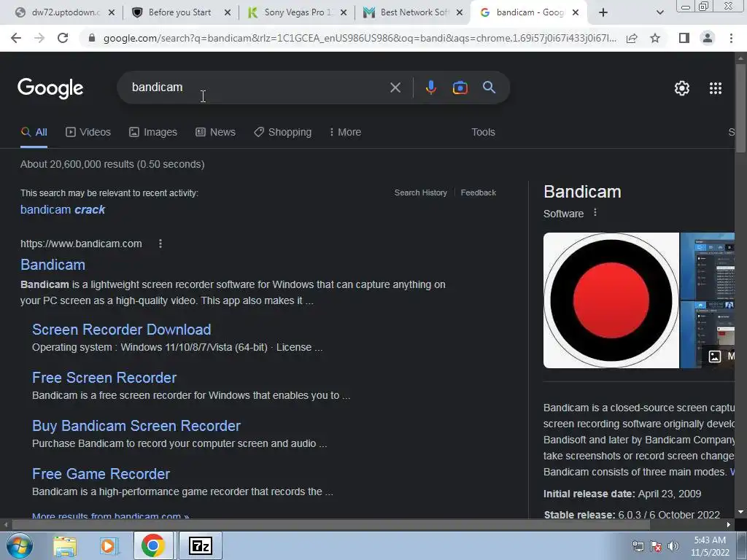Open the volume speaker tray icon
The width and height of the screenshot is (747, 560).
673,546
